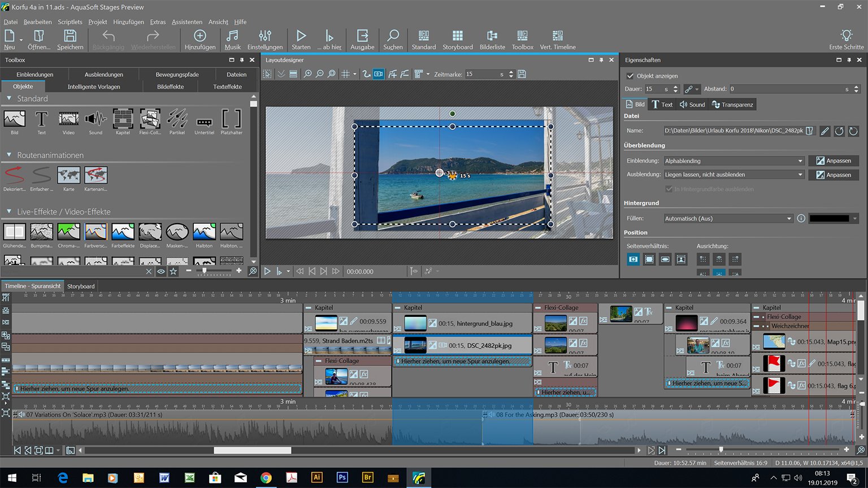
Task: Select the Partikel object in Toolbox
Action: [x=177, y=119]
